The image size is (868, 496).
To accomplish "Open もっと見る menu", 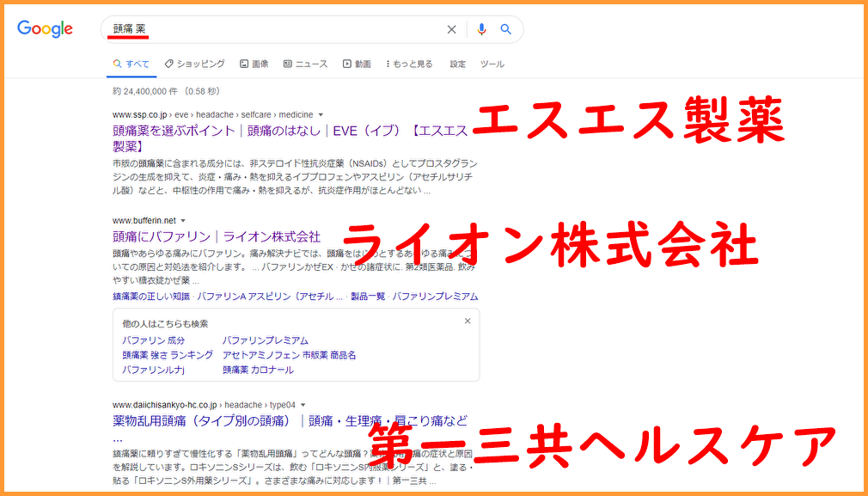I will [x=409, y=64].
